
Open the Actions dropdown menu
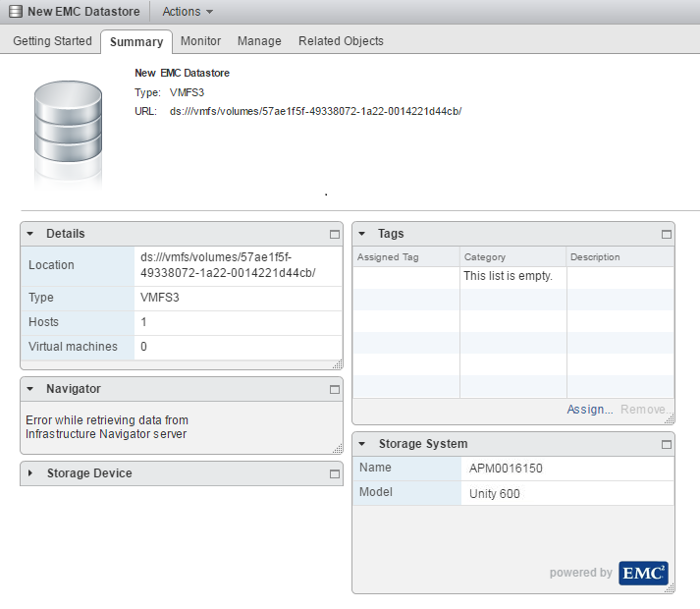click(x=187, y=12)
